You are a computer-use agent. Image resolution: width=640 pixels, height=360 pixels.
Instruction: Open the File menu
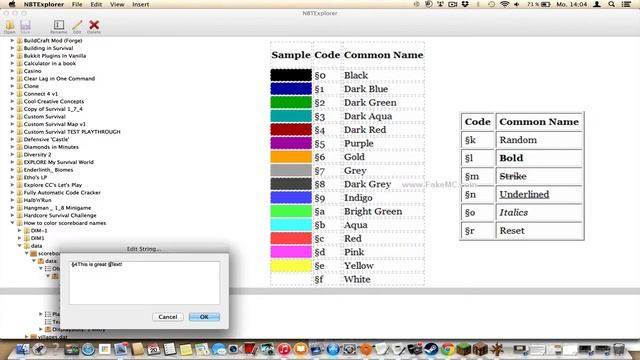coord(77,4)
